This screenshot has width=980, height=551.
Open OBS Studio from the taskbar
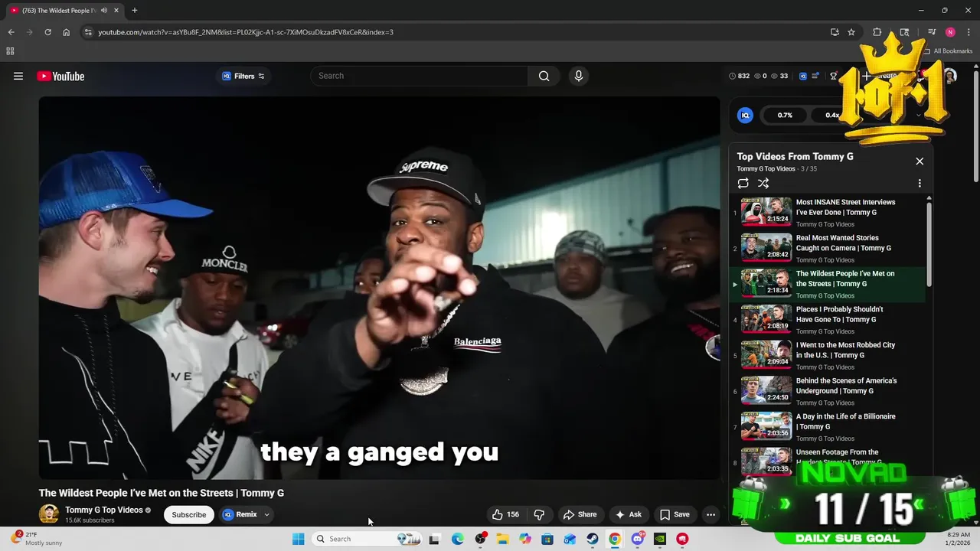pos(480,539)
